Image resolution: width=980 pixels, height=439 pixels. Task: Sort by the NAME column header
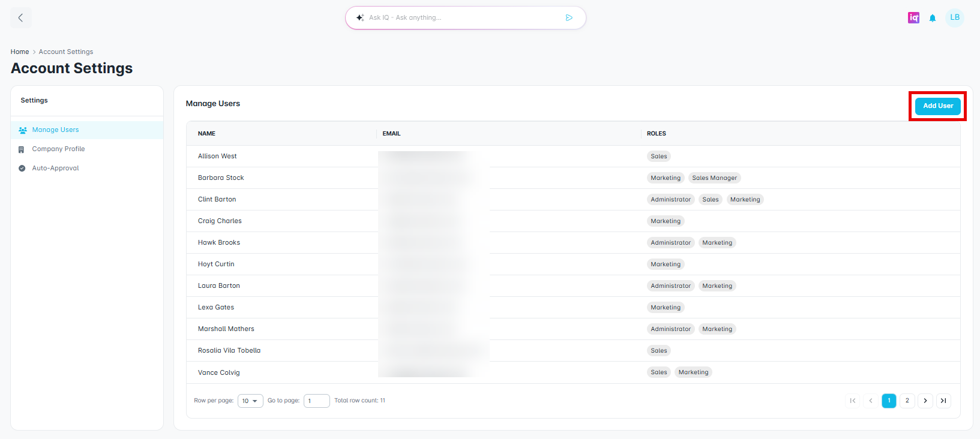[206, 134]
